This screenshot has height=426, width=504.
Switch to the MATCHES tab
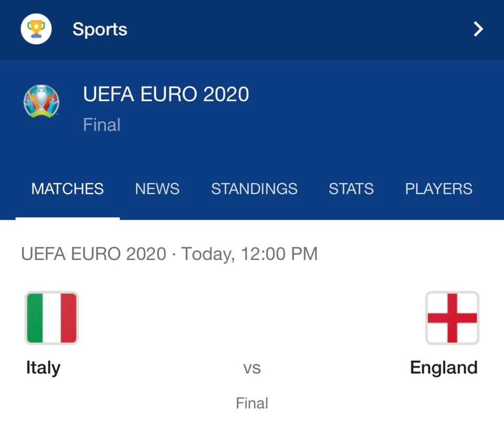click(x=68, y=188)
